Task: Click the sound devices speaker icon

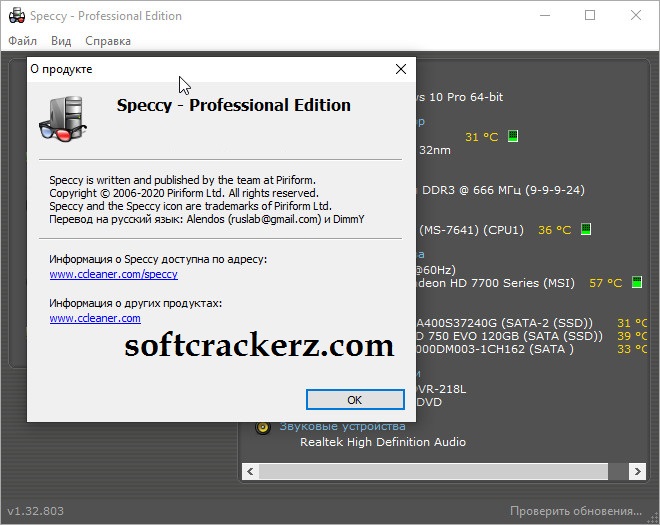Action: tap(263, 427)
